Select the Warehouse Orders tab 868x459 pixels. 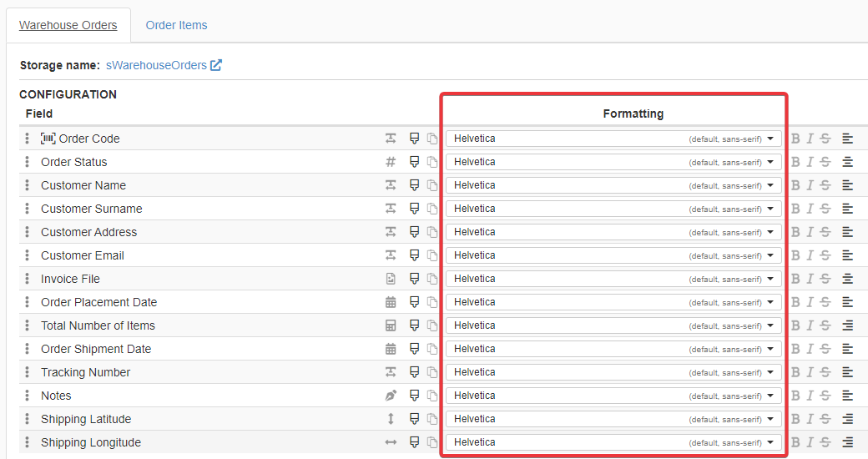coord(68,25)
